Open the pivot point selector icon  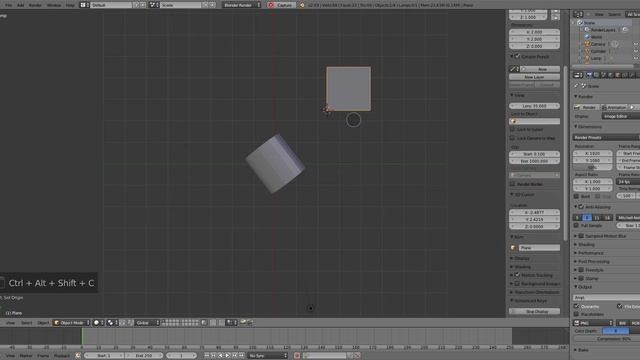coord(112,323)
